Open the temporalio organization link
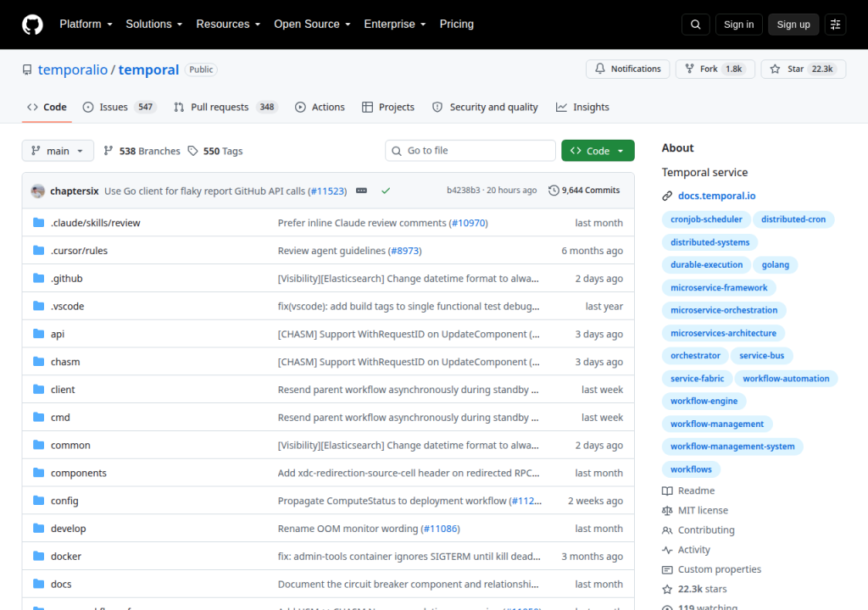Screen dimensions: 868x610 (73, 69)
